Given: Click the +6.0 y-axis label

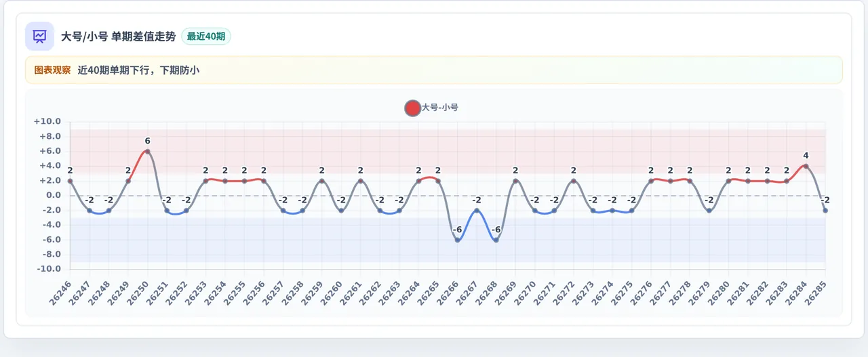Looking at the screenshot, I should (x=50, y=152).
